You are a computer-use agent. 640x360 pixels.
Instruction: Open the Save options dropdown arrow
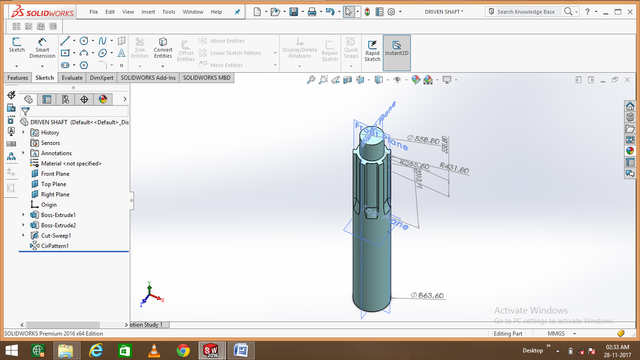coord(302,12)
